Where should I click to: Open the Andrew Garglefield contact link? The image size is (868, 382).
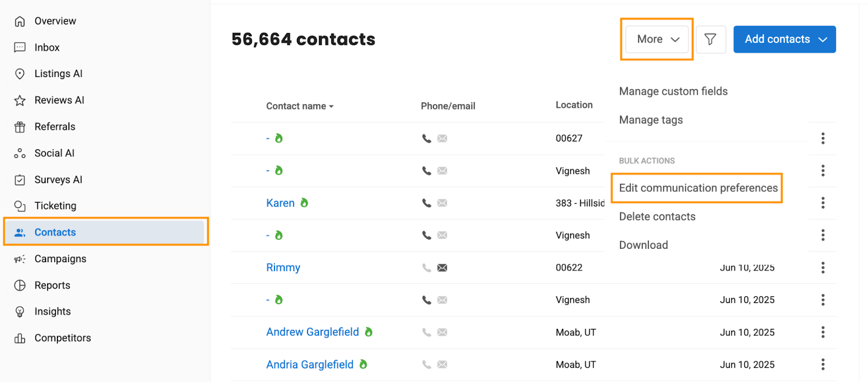312,332
